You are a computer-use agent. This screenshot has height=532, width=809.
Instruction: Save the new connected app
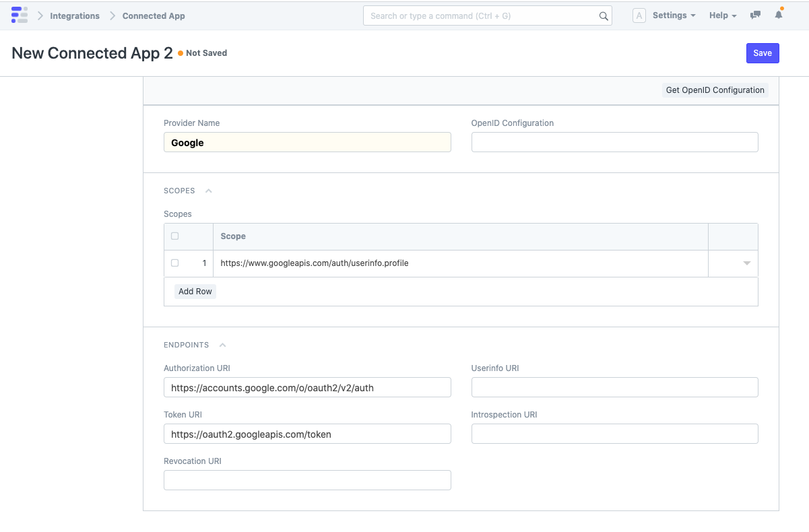tap(763, 53)
